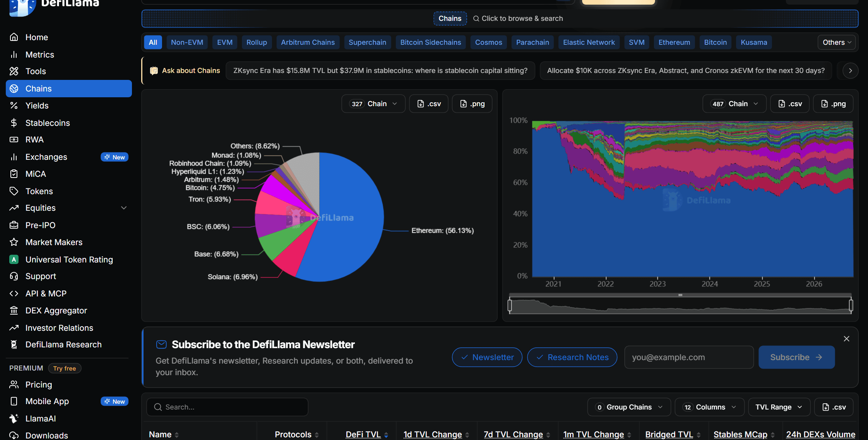Click the Subscribe button

pyautogui.click(x=797, y=357)
